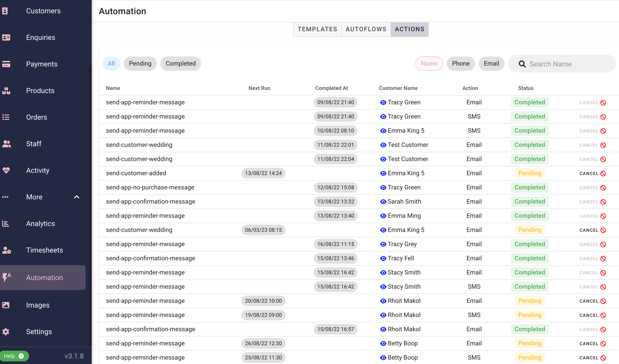Switch to the Templates tab

[x=317, y=29]
